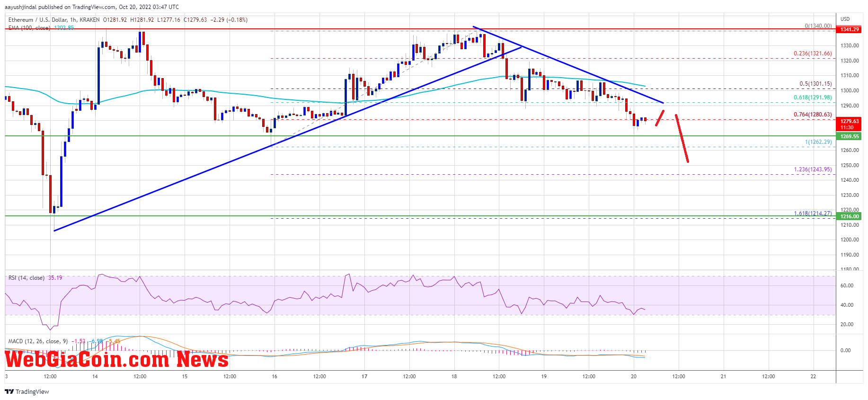
Task: Click the 1200.00 price axis label
Action: 850,240
